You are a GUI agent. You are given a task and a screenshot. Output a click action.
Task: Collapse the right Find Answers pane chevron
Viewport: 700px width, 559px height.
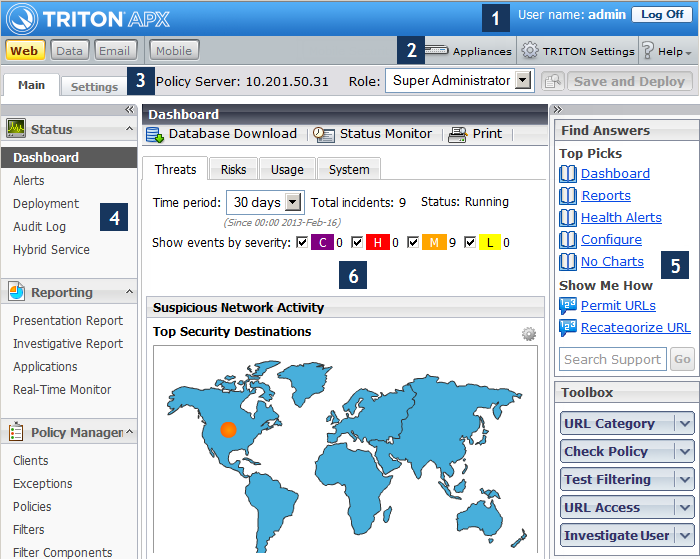click(x=558, y=110)
